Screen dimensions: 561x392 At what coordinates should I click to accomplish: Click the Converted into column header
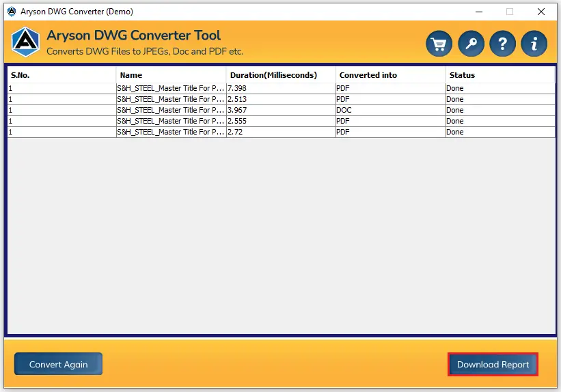pos(390,75)
